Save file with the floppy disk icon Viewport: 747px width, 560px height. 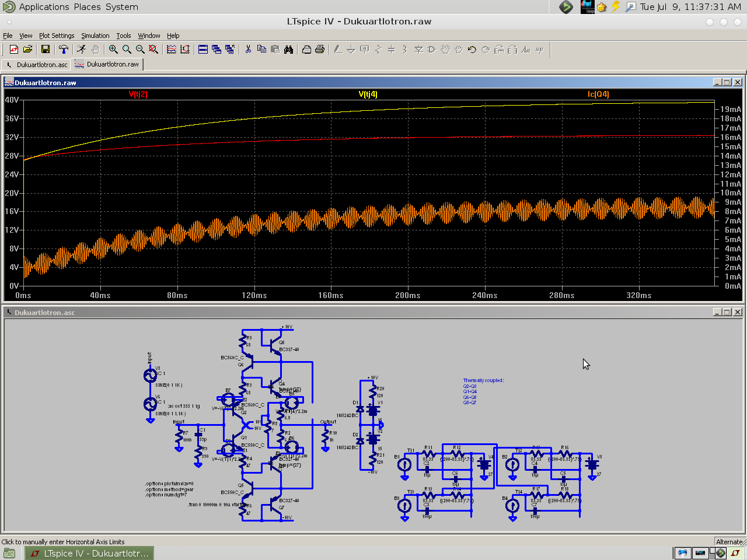click(x=46, y=50)
